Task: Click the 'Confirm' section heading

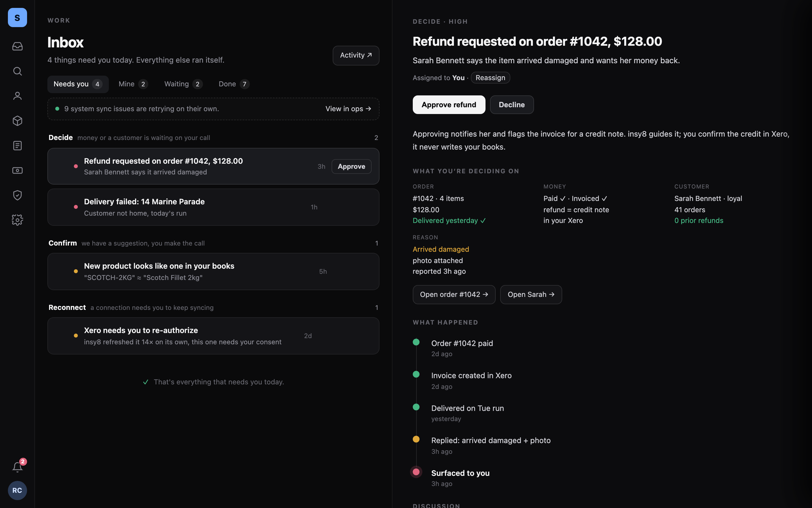Action: [63, 243]
